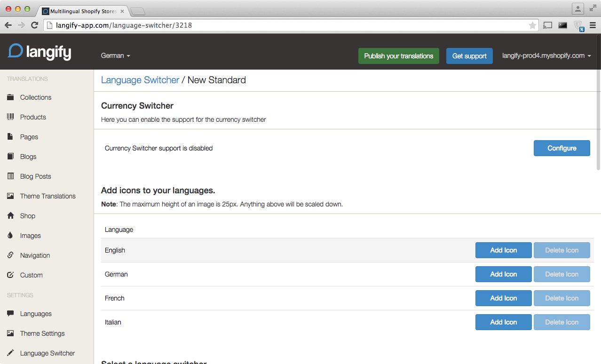This screenshot has height=364, width=601.
Task: Select the Shop home icon
Action: [x=10, y=215]
